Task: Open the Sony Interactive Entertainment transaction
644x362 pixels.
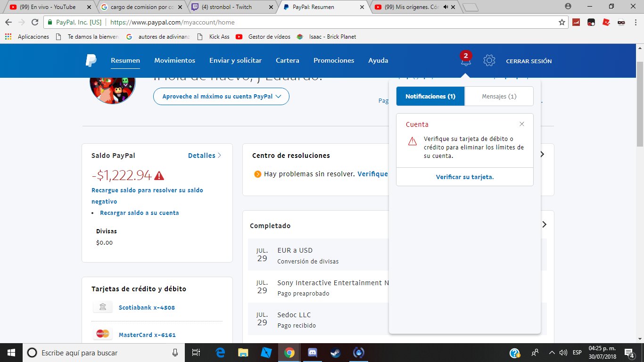Action: click(x=319, y=288)
